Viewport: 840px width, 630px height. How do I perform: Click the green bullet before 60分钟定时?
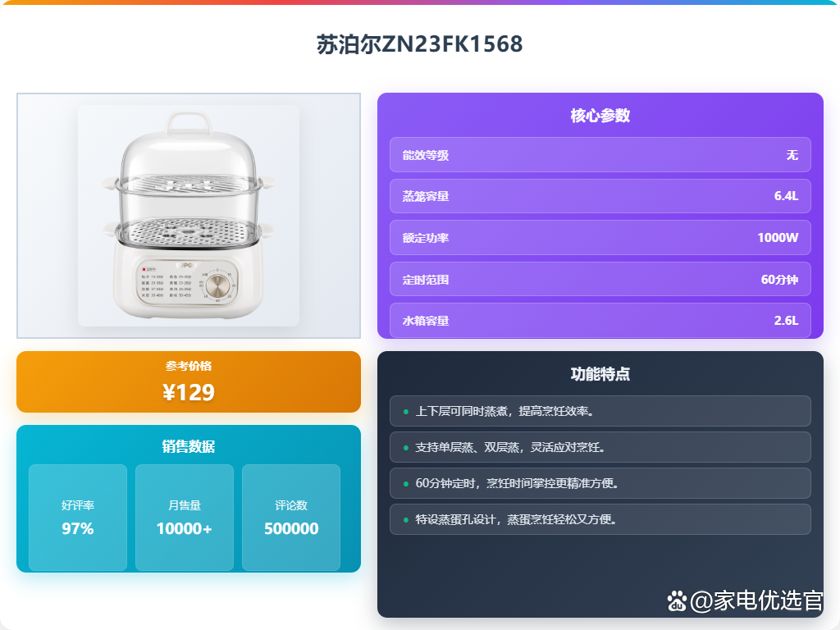[x=405, y=484]
